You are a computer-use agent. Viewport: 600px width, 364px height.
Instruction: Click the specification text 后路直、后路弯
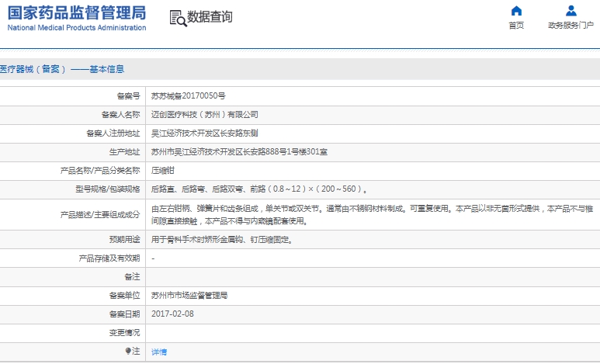point(259,189)
